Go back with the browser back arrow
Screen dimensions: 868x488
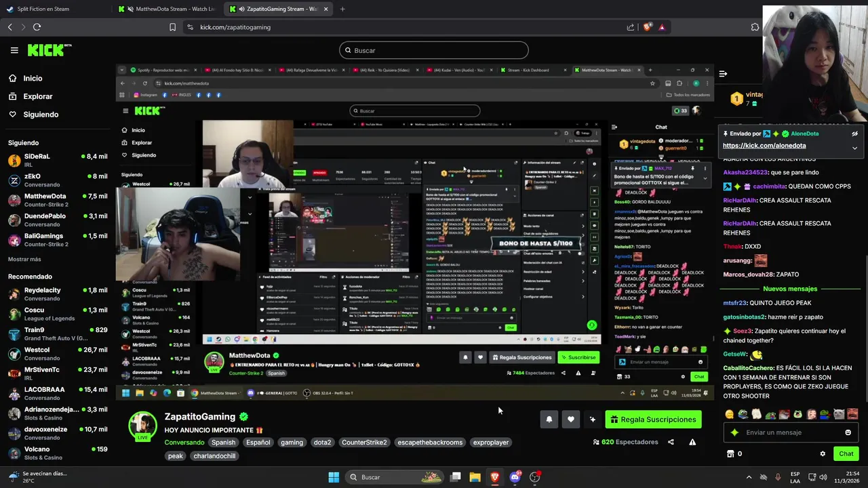(9, 27)
